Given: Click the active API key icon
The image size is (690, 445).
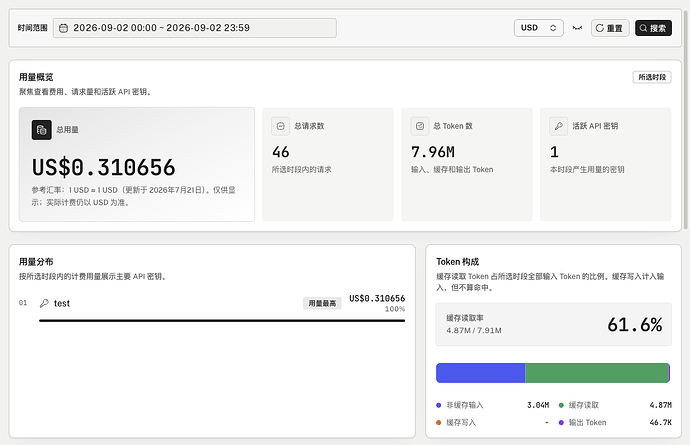Looking at the screenshot, I should 558,126.
